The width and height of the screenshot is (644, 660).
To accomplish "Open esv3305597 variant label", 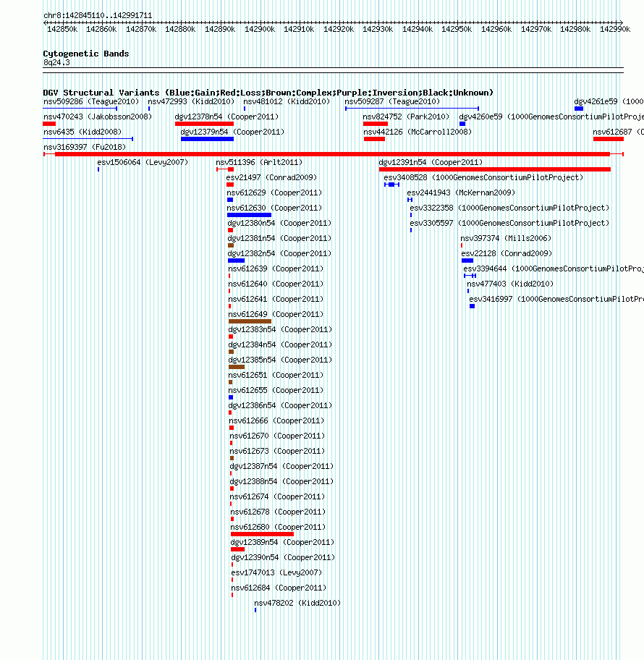I will pos(509,223).
